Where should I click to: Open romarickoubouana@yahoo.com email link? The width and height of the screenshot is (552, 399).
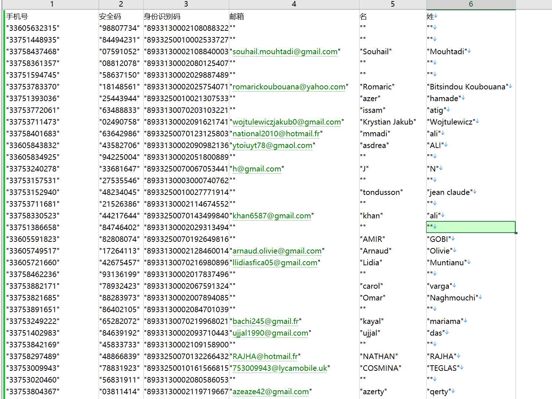[x=289, y=87]
